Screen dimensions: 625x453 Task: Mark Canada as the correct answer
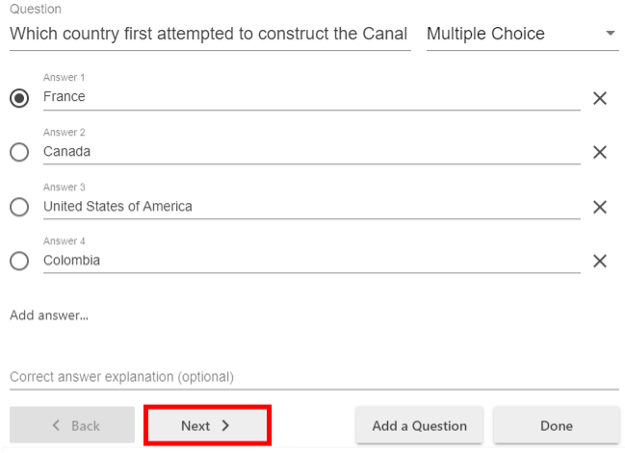(19, 152)
